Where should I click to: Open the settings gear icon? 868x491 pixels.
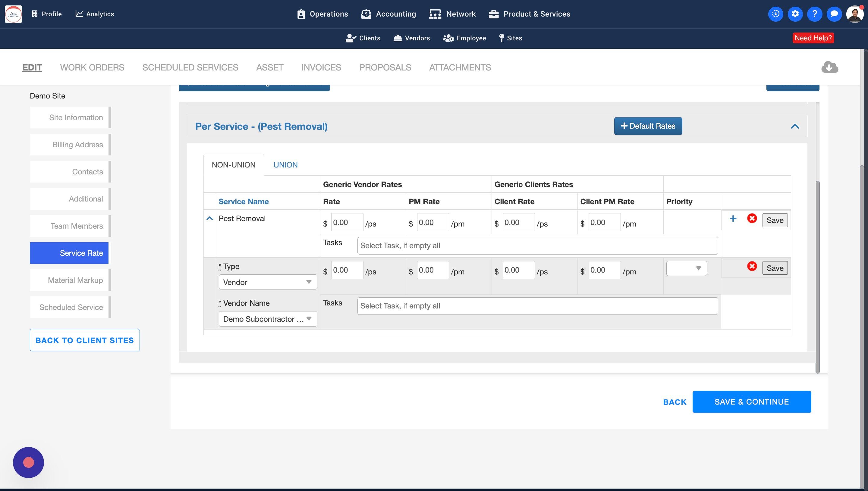(795, 14)
